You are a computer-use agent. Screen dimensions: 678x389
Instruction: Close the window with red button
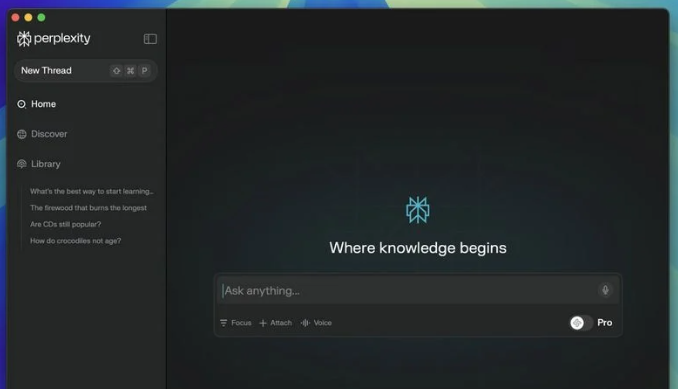pos(16,17)
